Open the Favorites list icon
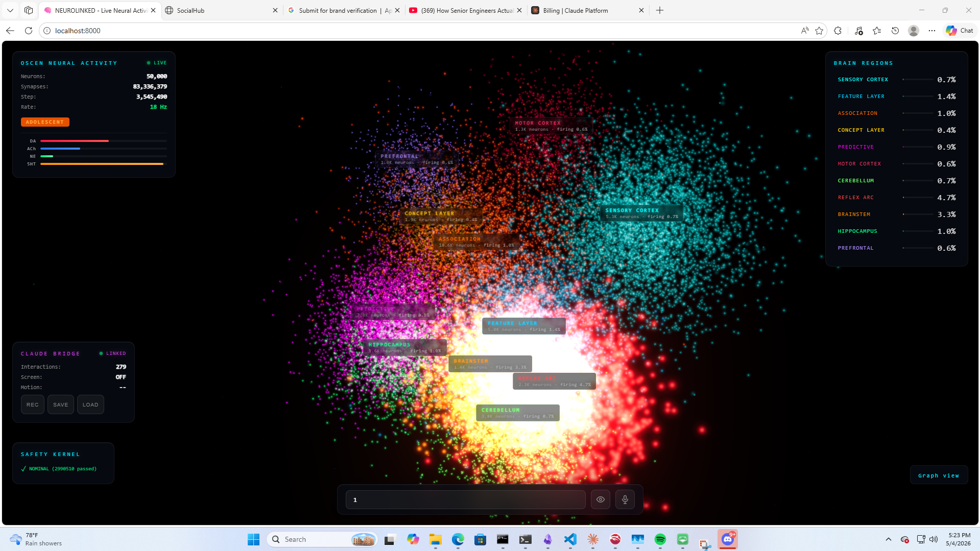The height and width of the screenshot is (551, 980). [x=877, y=31]
